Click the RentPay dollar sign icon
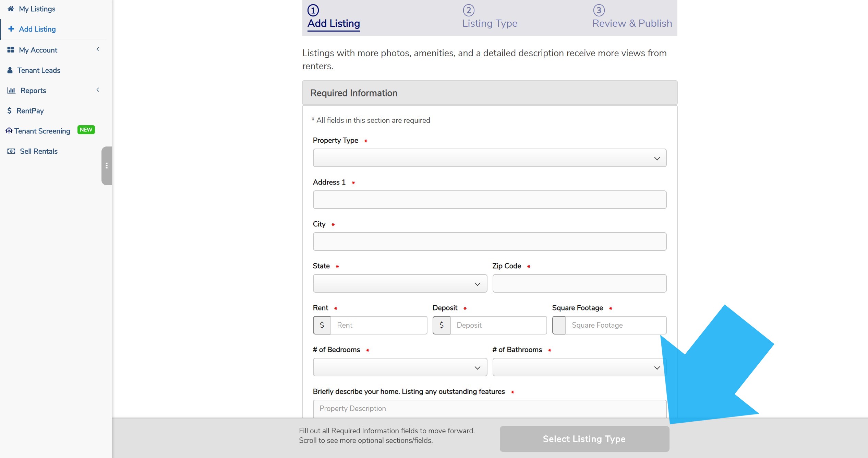868x458 pixels. point(9,110)
